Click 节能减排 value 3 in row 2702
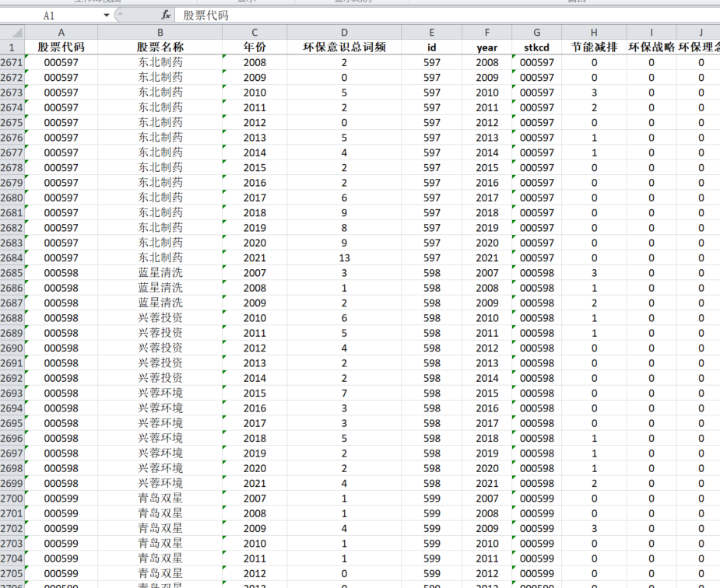 tap(594, 528)
